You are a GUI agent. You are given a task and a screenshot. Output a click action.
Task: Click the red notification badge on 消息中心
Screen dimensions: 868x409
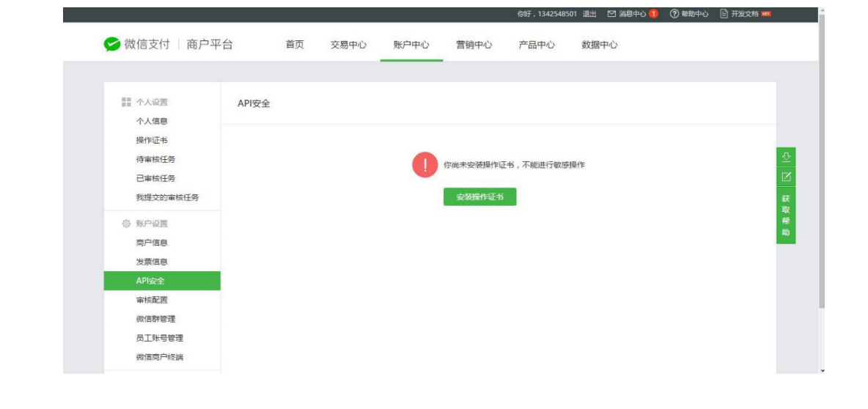[x=653, y=14]
